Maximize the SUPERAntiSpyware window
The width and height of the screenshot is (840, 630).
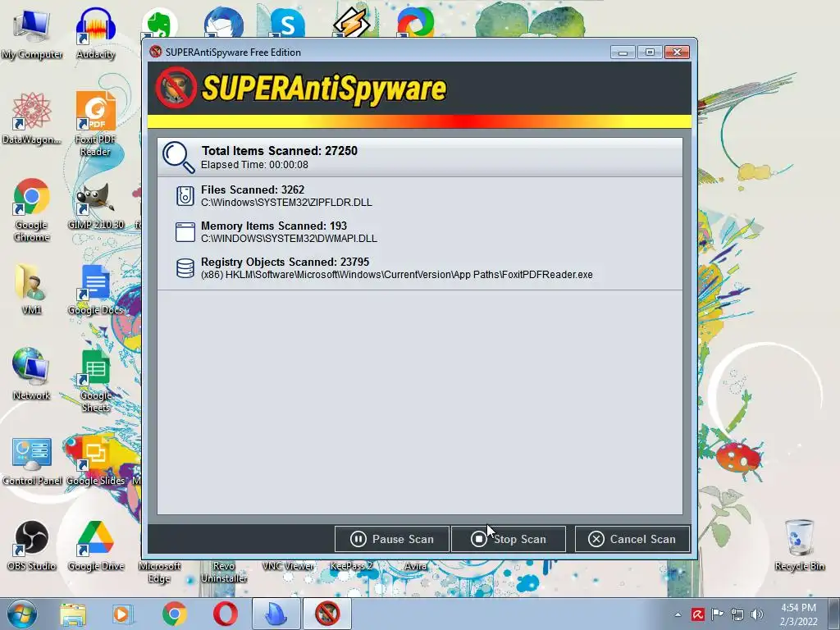point(650,52)
